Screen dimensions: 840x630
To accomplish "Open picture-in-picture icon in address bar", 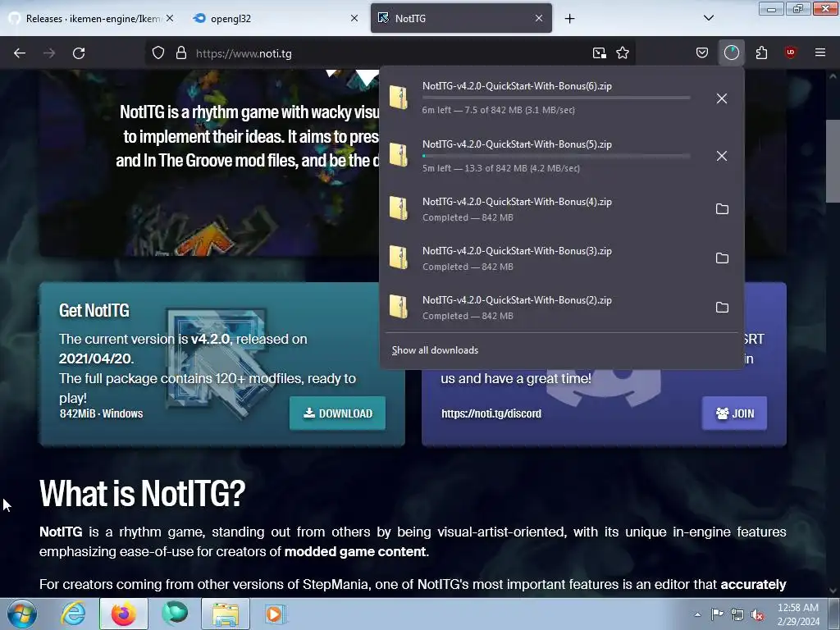I will [599, 53].
